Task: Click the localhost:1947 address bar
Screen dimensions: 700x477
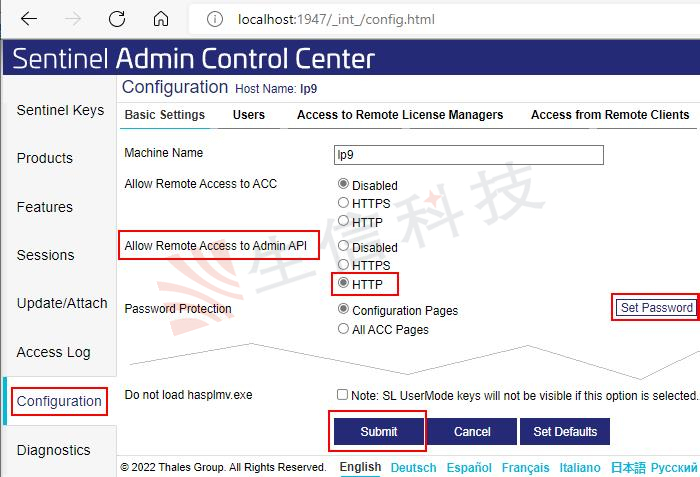Action: (444, 19)
